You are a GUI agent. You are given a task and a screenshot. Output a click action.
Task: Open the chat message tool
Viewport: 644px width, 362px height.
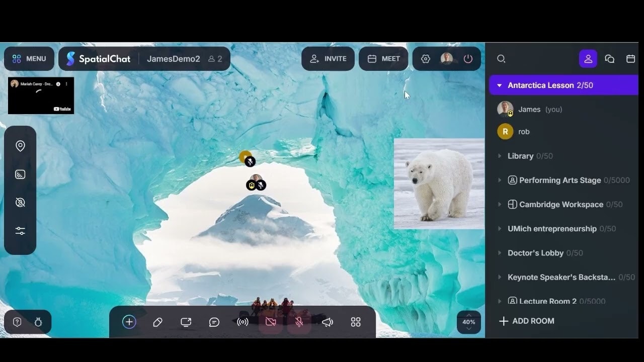click(214, 322)
